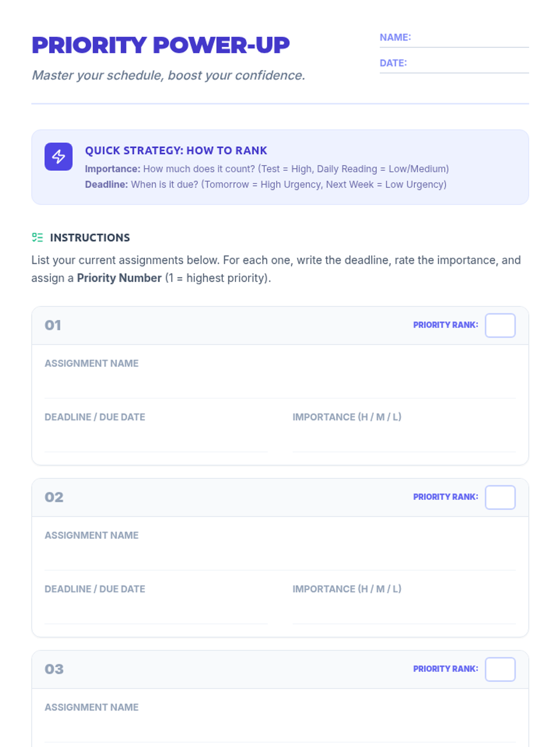This screenshot has height=747, width=560.
Task: Click Deadline / Due Date field in card 01
Action: [x=156, y=440]
